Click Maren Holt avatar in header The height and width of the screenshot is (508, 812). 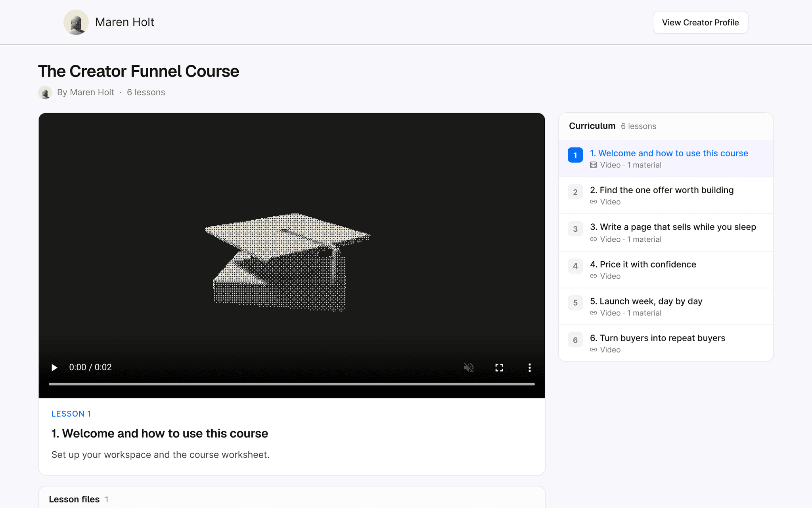click(x=76, y=22)
